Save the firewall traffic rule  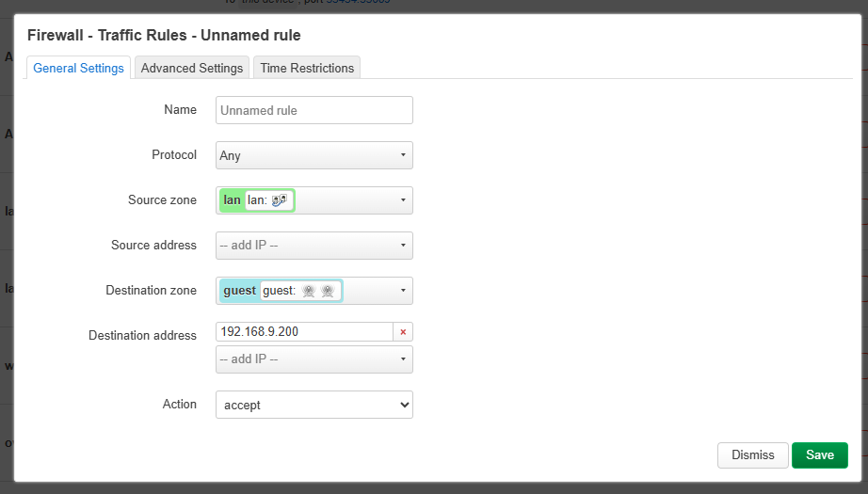819,454
